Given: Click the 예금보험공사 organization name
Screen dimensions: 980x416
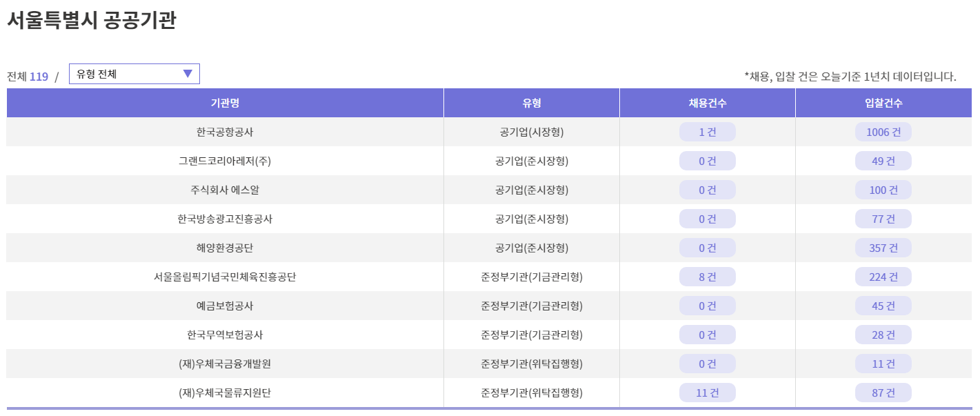Looking at the screenshot, I should tap(225, 306).
